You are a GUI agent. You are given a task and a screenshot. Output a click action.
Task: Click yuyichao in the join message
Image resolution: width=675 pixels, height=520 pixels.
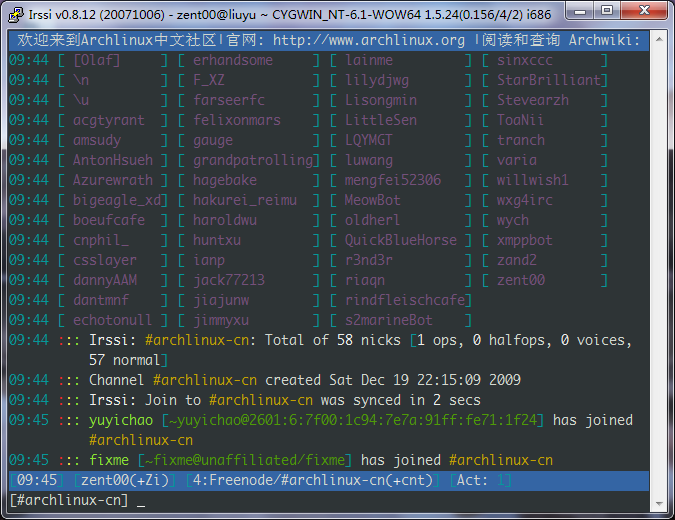pyautogui.click(x=121, y=420)
